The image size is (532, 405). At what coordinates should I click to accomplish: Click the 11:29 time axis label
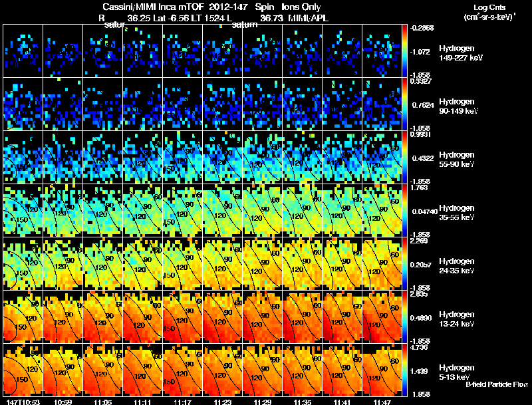(x=262, y=402)
